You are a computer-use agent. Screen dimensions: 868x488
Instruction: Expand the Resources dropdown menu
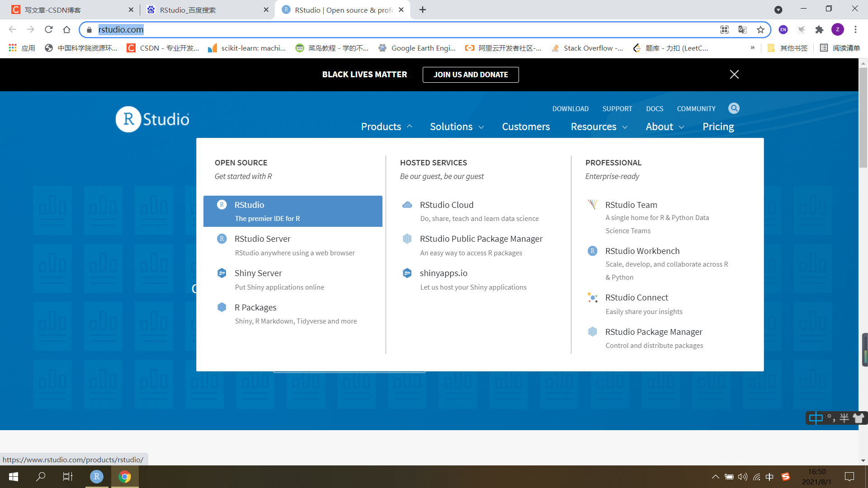(599, 127)
